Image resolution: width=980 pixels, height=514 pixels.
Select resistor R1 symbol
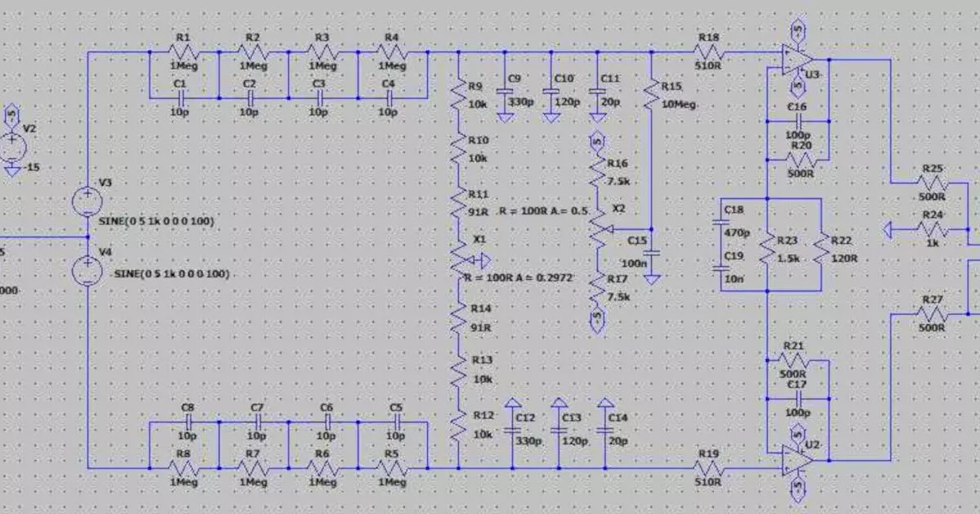(x=184, y=51)
